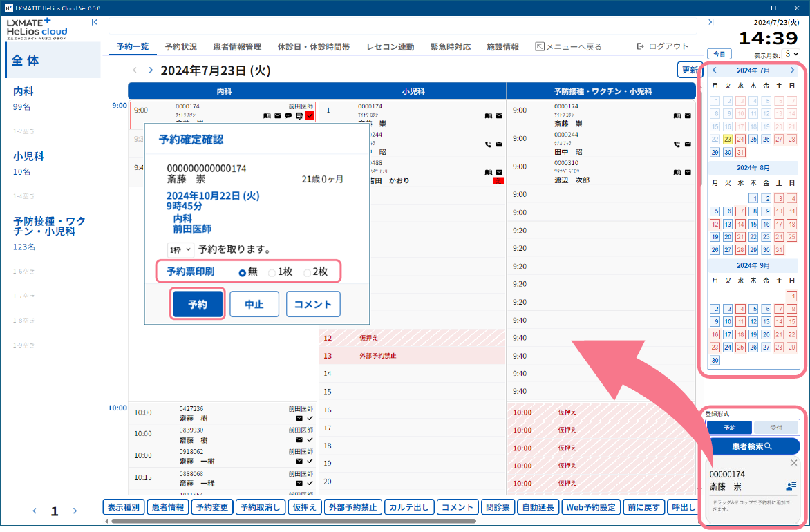Click the 患者検索 patient search button
Viewport: 810px width, 532px height.
[x=753, y=446]
